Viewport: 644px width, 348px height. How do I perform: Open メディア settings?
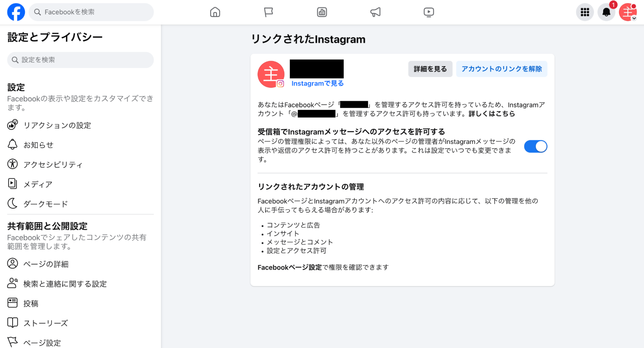click(x=80, y=184)
